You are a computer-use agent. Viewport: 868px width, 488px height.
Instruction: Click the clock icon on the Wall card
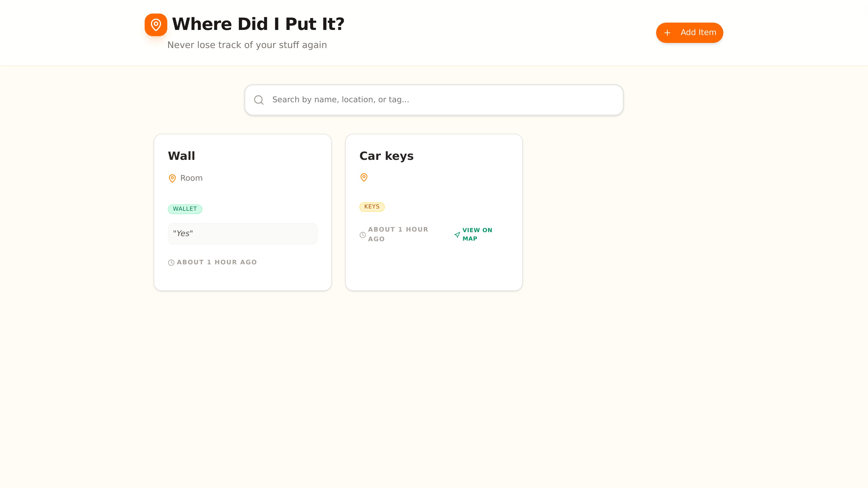coord(171,263)
